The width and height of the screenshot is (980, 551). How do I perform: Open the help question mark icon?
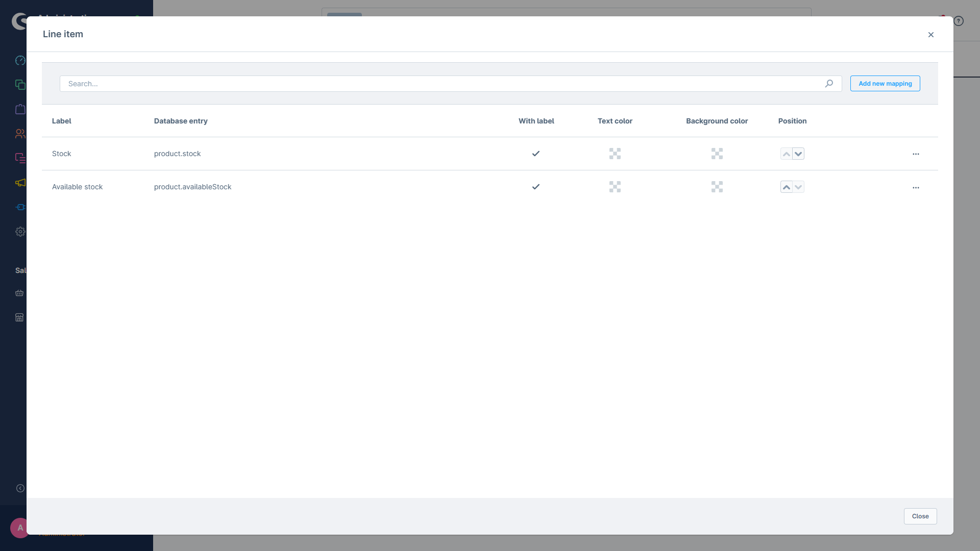(959, 21)
